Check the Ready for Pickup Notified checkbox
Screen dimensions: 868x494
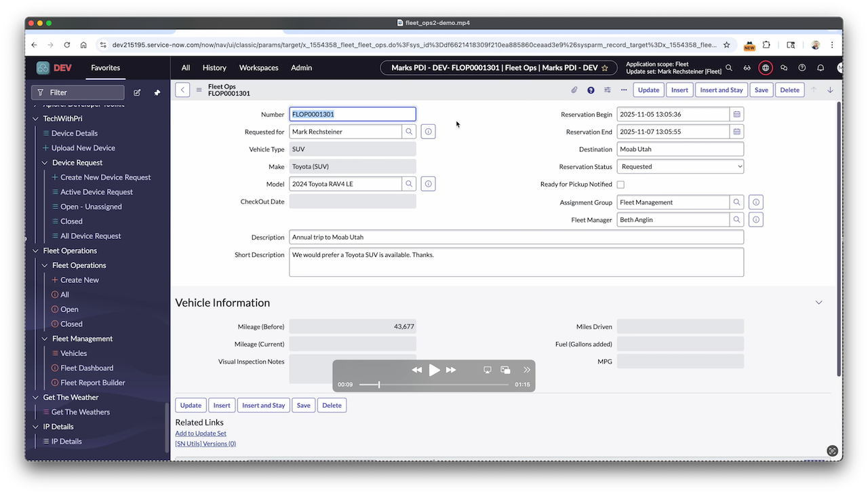coord(620,184)
